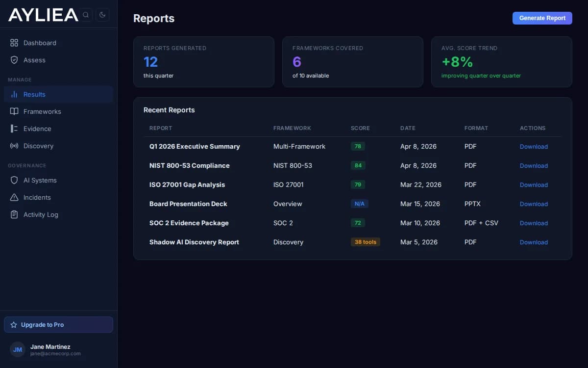Click the Assess shield icon
Viewport: 588px width, 368px height.
click(x=14, y=60)
